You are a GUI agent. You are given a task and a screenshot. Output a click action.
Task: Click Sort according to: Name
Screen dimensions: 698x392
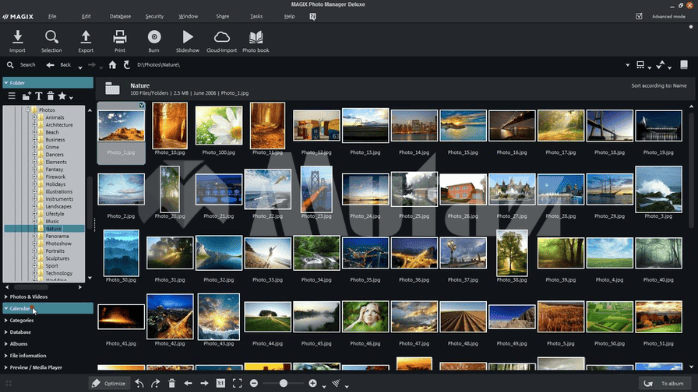659,86
